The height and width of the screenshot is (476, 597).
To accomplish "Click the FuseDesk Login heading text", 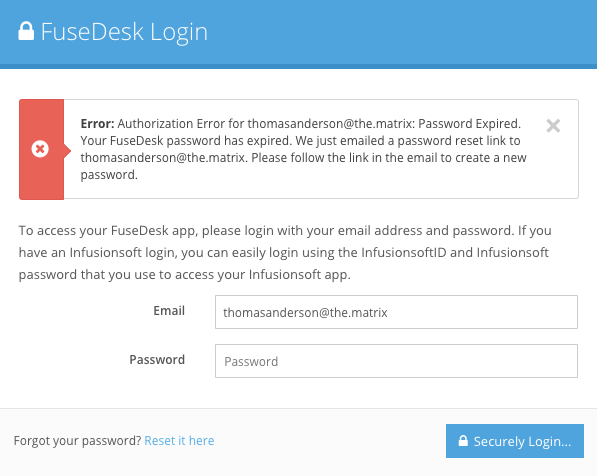I will click(124, 32).
